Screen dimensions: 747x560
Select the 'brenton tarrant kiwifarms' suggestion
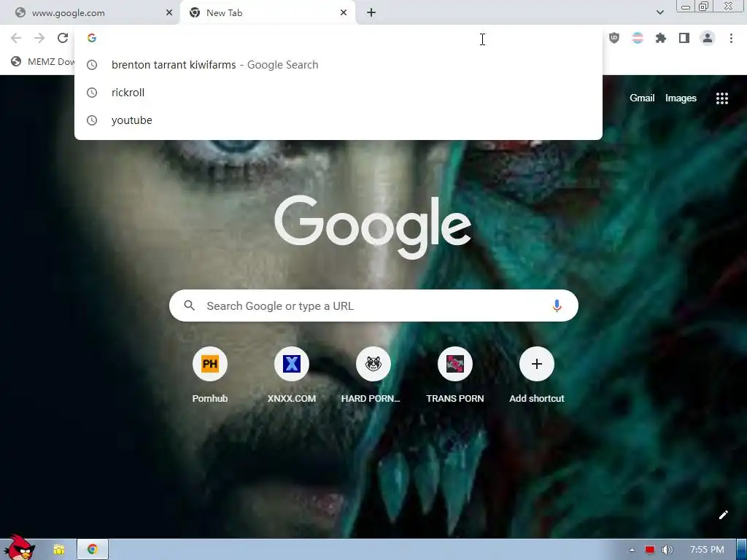click(x=338, y=65)
